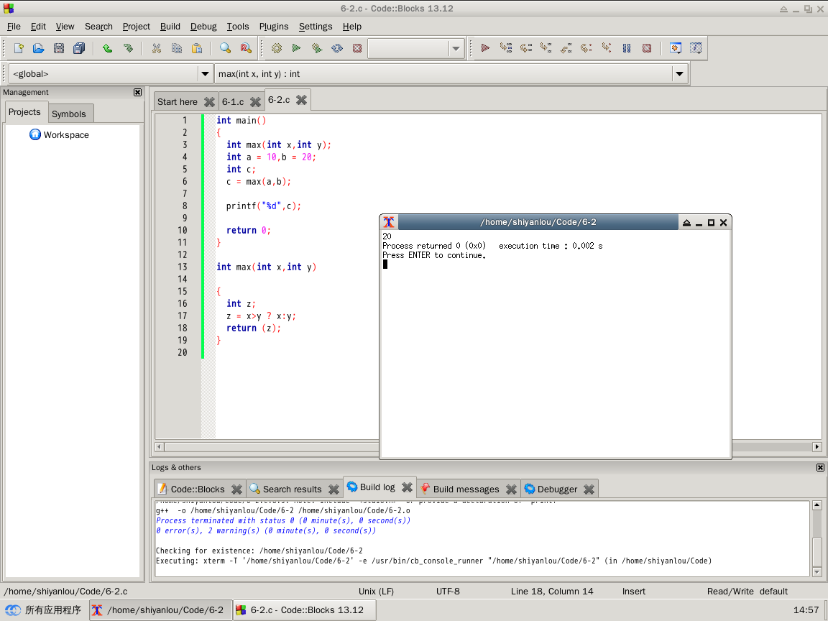The width and height of the screenshot is (828, 644).
Task: Close the Management panel with its X
Action: 137,92
